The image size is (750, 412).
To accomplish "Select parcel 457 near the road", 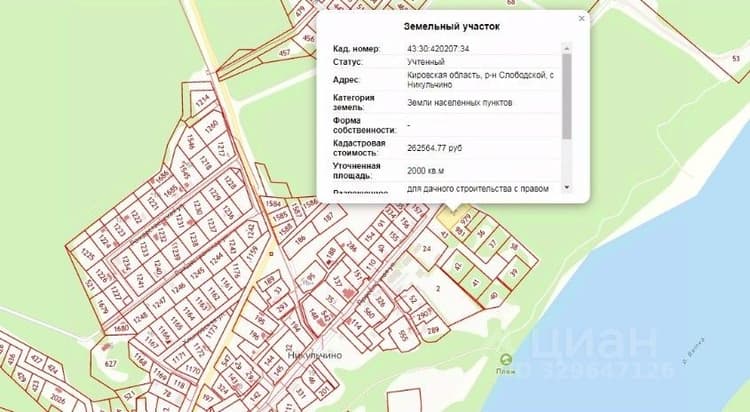I will point(285,53).
